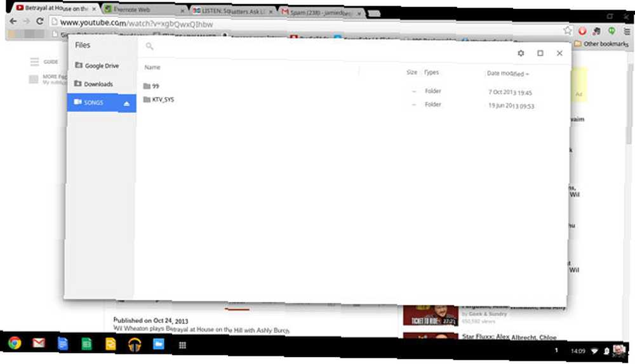Click the KTV_SYS folder icon
The image size is (635, 364).
[147, 100]
